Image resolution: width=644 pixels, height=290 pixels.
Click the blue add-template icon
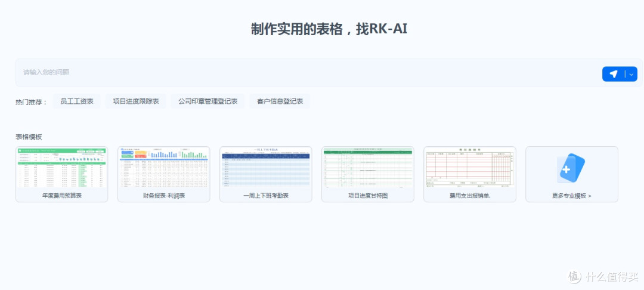571,168
